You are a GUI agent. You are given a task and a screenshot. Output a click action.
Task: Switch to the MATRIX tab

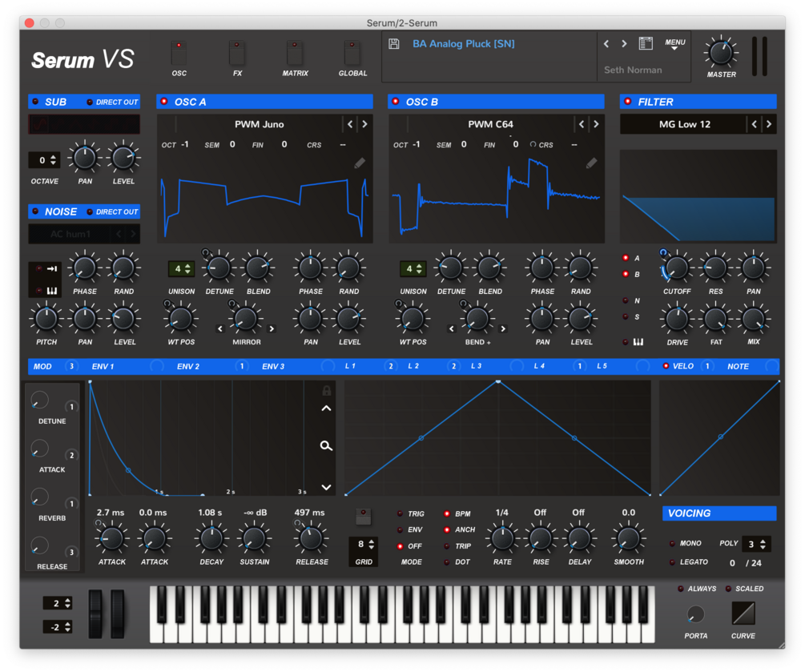(295, 53)
